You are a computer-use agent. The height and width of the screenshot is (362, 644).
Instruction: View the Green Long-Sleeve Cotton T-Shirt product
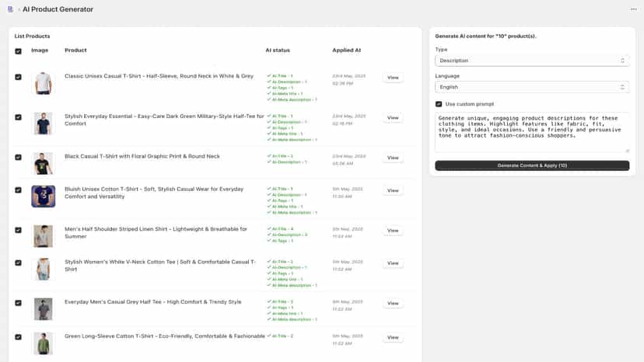coord(393,337)
